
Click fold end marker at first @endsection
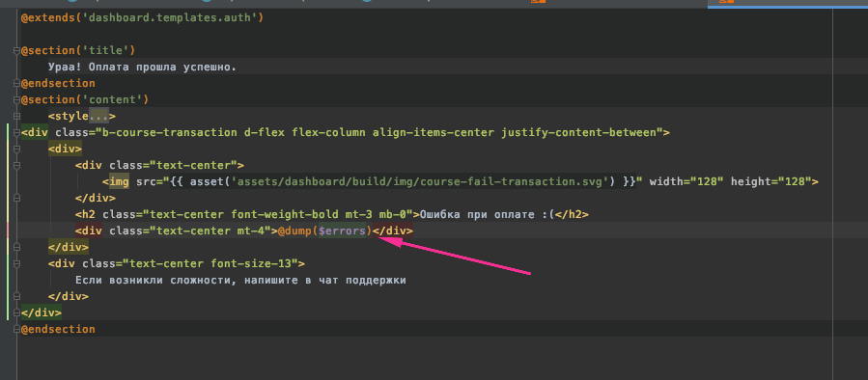pyautogui.click(x=16, y=84)
